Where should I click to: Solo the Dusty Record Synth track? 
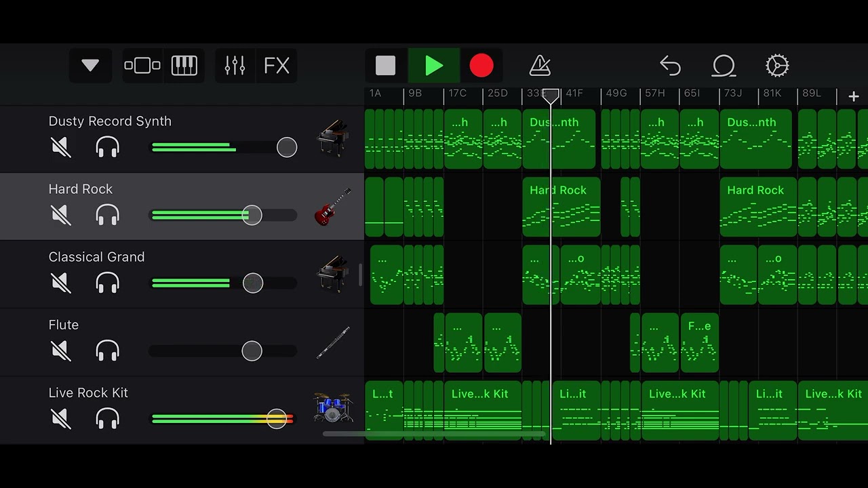coord(108,147)
